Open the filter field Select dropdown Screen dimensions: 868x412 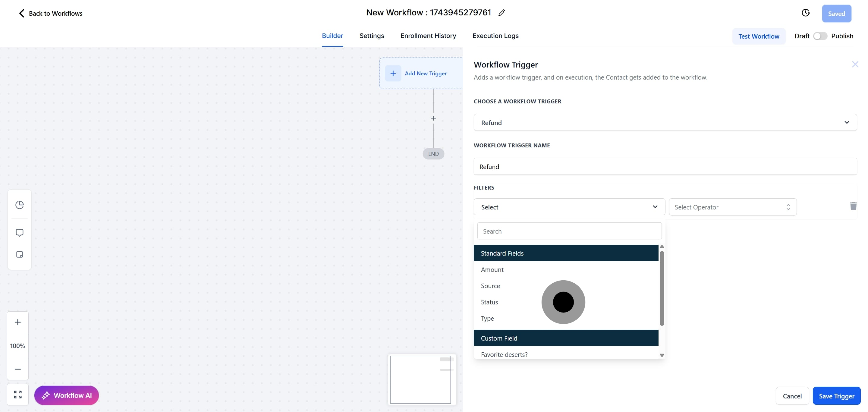[x=569, y=207]
